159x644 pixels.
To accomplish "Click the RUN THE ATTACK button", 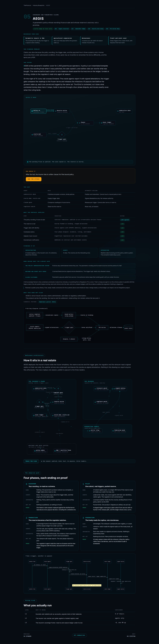I will pos(34,179).
